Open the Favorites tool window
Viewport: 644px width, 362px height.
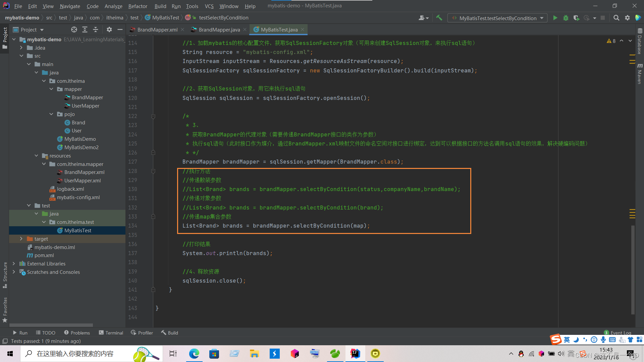pyautogui.click(x=5, y=310)
